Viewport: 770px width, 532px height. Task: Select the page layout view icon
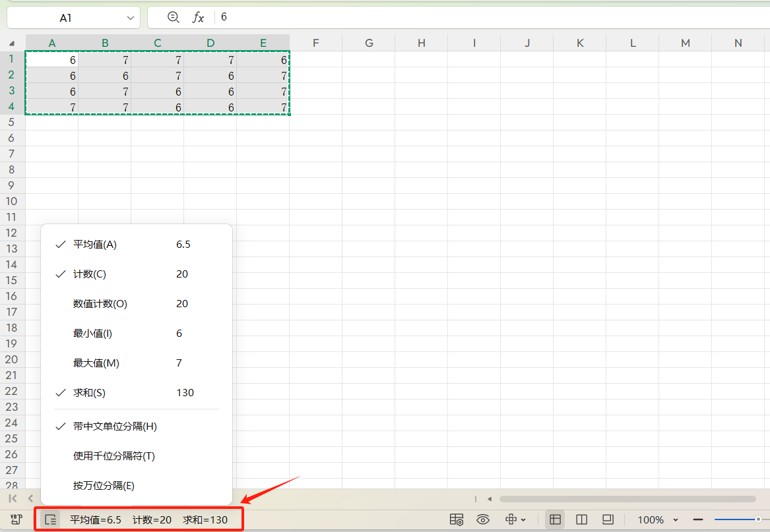[582, 519]
